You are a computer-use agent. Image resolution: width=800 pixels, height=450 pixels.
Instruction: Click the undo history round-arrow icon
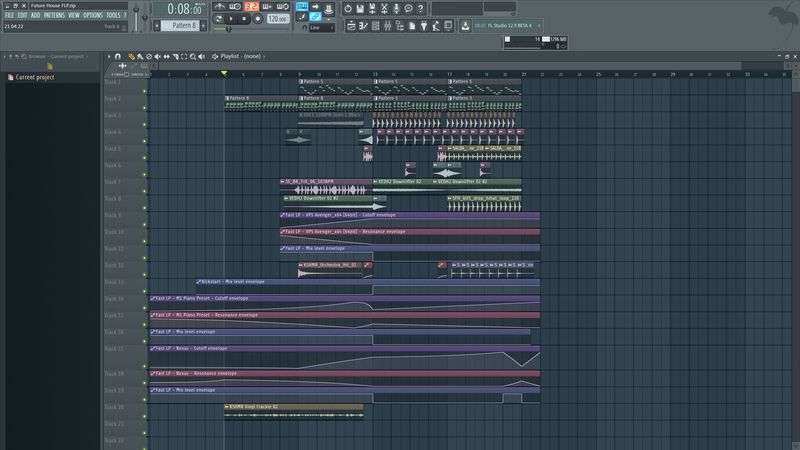(347, 9)
